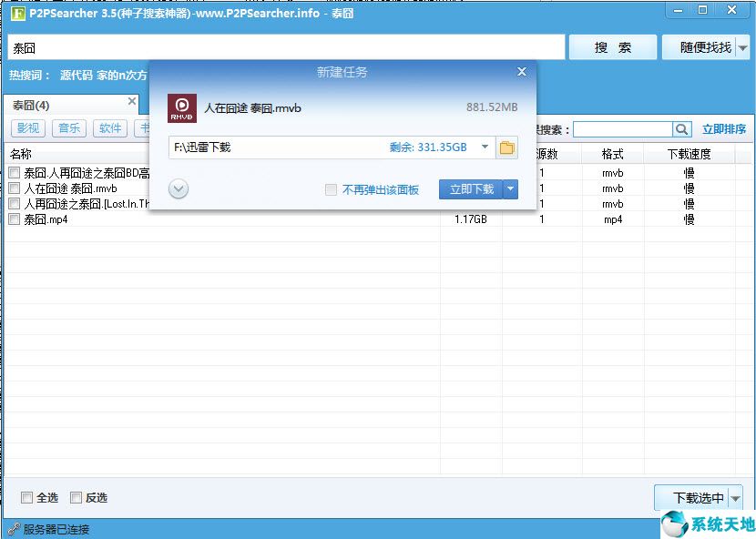Click the 立即排序 link
The height and width of the screenshot is (539, 756).
[x=724, y=129]
